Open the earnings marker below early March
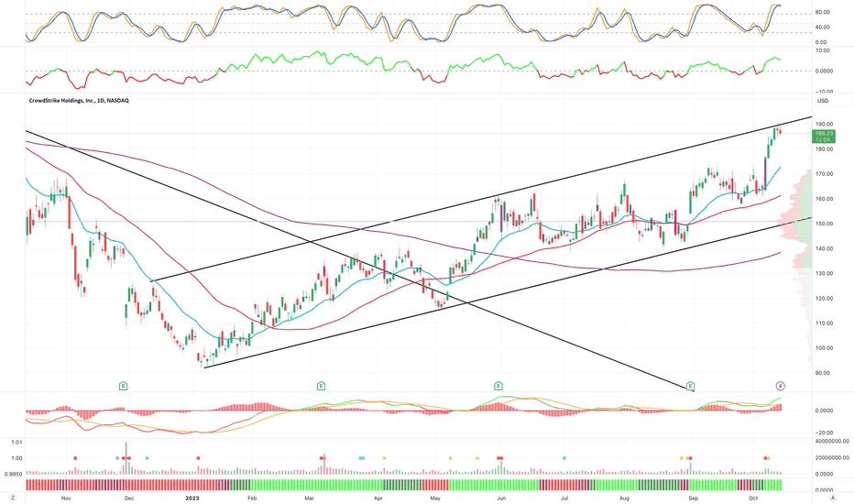The image size is (854, 504). [x=322, y=387]
